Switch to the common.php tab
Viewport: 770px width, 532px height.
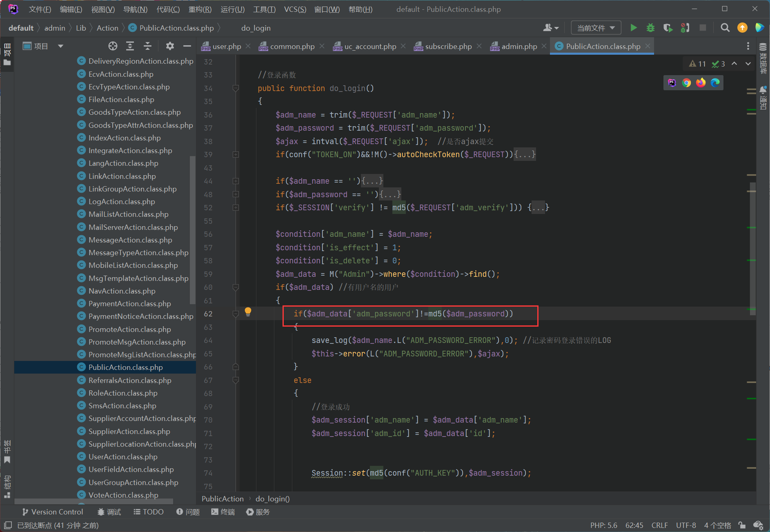click(x=292, y=47)
